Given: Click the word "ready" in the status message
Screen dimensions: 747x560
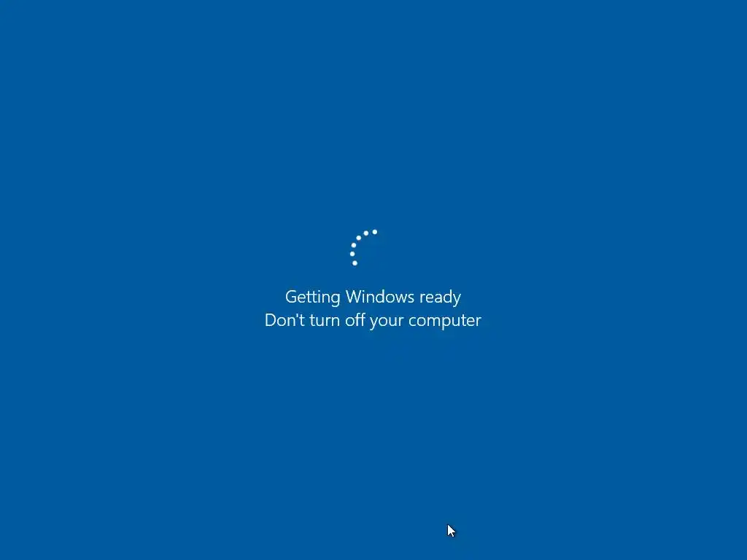Looking at the screenshot, I should click(440, 297).
